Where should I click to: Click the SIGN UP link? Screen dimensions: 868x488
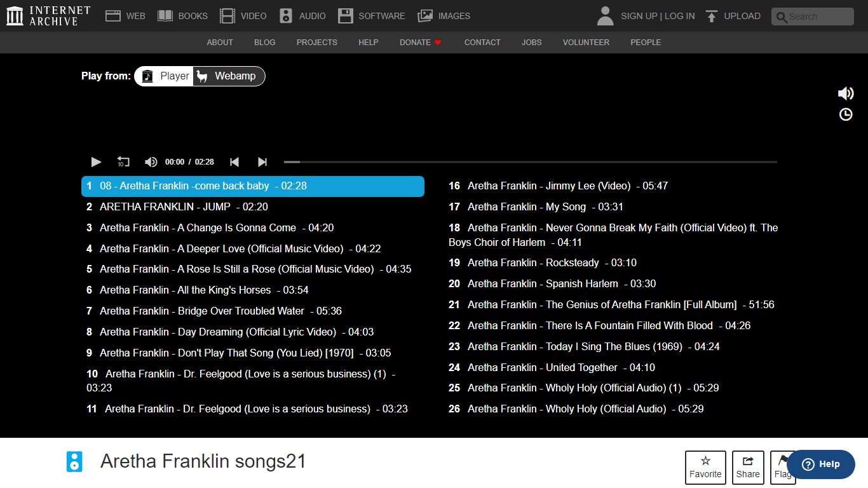[x=639, y=16]
